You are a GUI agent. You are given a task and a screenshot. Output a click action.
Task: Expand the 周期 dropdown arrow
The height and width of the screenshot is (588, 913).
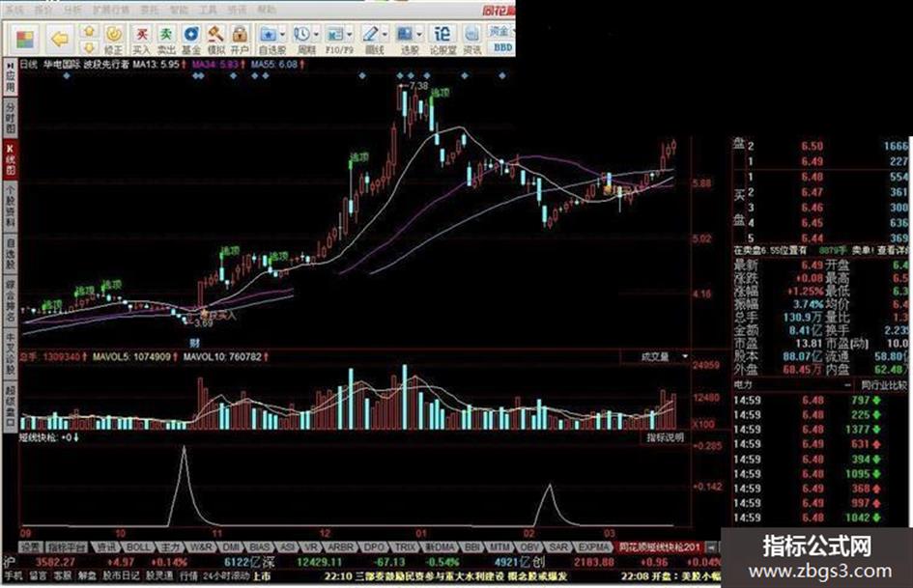tap(316, 35)
